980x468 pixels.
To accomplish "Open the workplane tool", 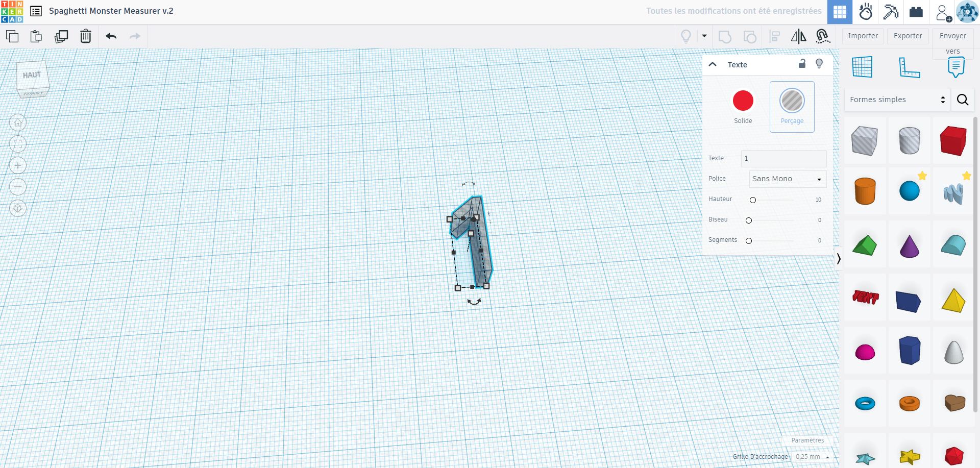I will click(862, 67).
